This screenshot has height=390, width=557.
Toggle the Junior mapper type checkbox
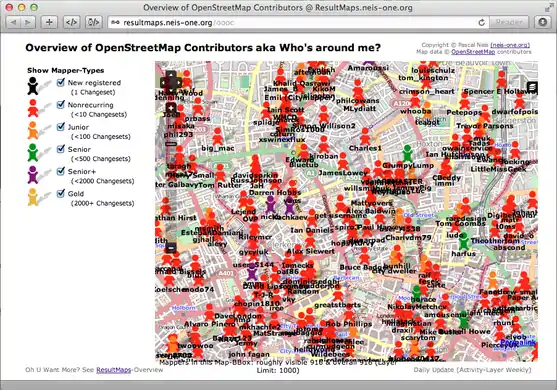[61, 127]
